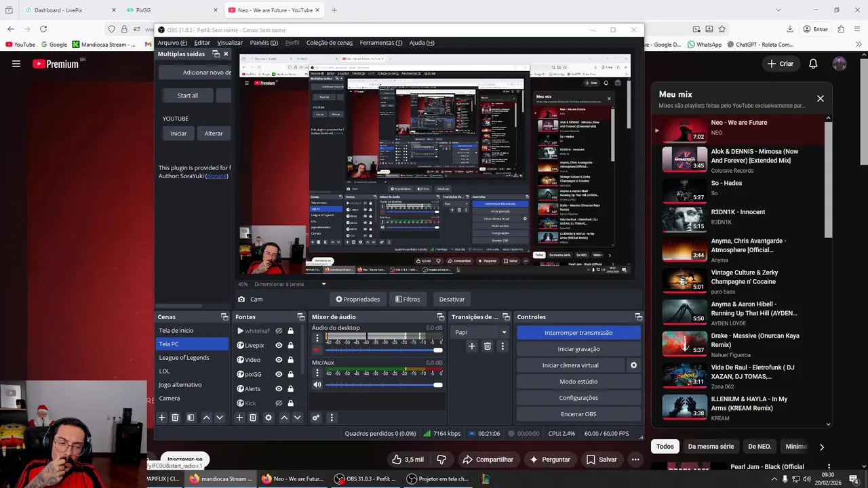The image size is (868, 488).
Task: Toggle visibility of pixGG source
Action: coord(279,374)
